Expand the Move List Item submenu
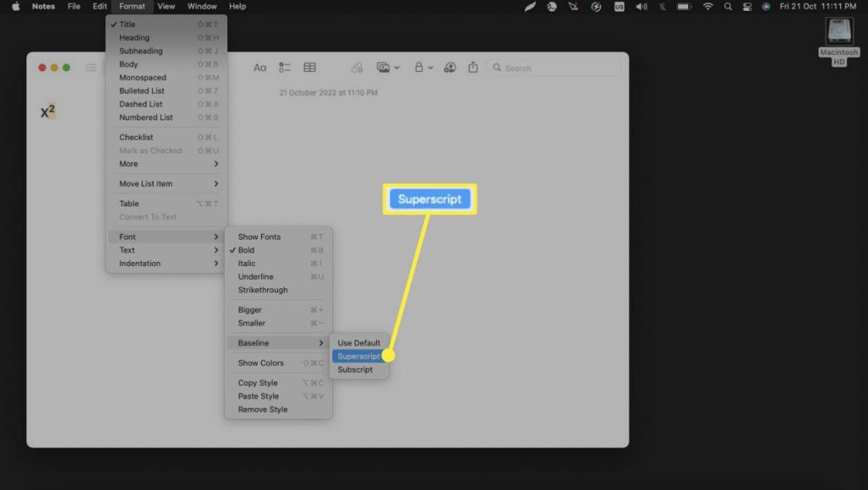This screenshot has width=868, height=490. click(x=167, y=184)
